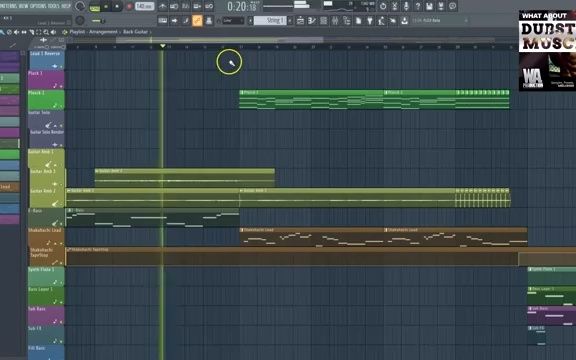Toggle the red Record button
576x360 pixels.
pos(129,7)
